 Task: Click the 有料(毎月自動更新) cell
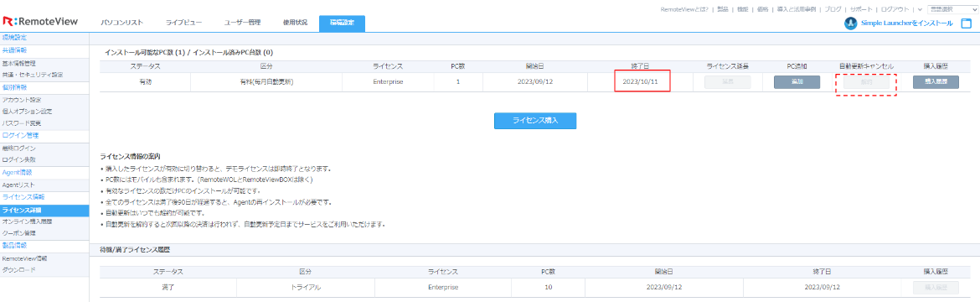[266, 82]
